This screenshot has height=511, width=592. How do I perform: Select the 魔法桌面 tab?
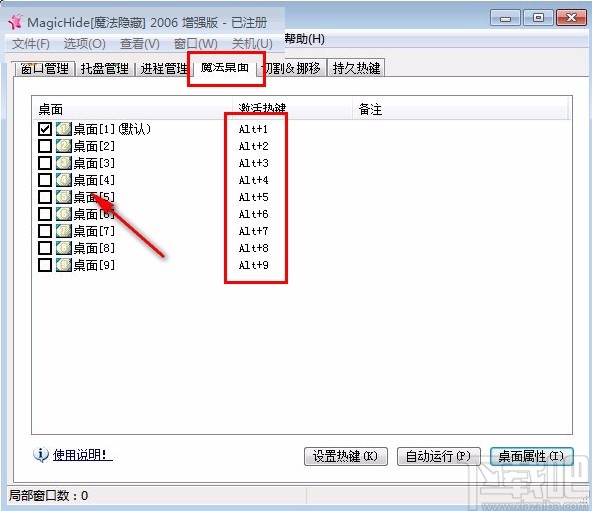(x=225, y=68)
